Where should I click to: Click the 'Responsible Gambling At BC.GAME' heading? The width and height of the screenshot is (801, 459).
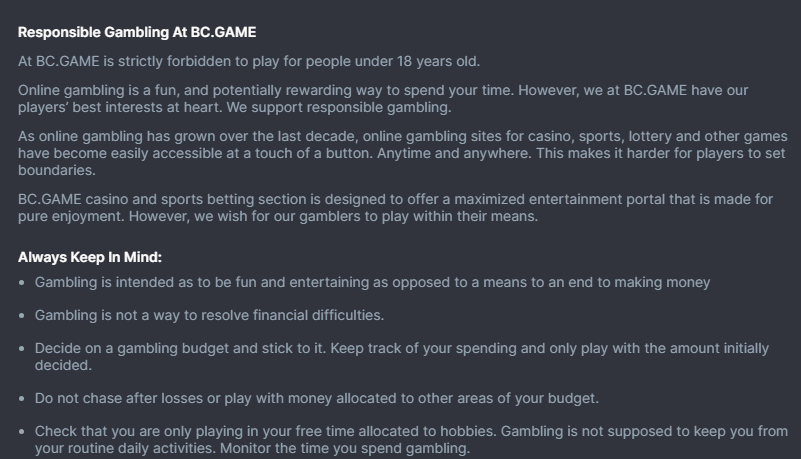137,32
